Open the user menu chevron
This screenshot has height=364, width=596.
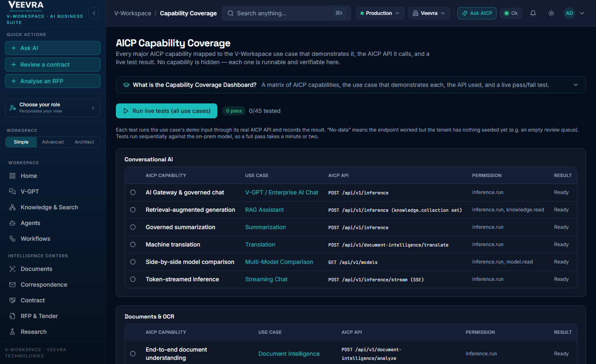click(582, 13)
